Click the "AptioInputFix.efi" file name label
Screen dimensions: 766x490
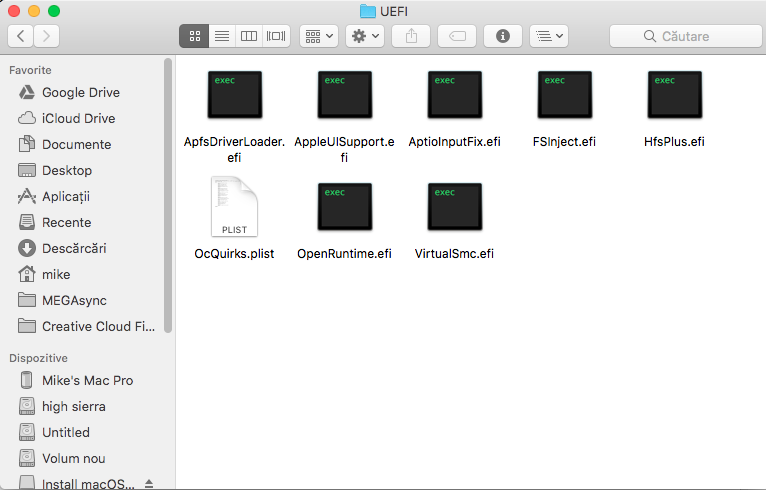454,142
